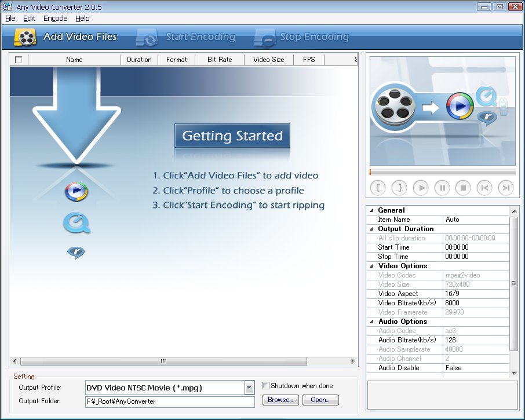Screen dimensions: 525x420
Task: Play the preview video
Action: point(421,188)
